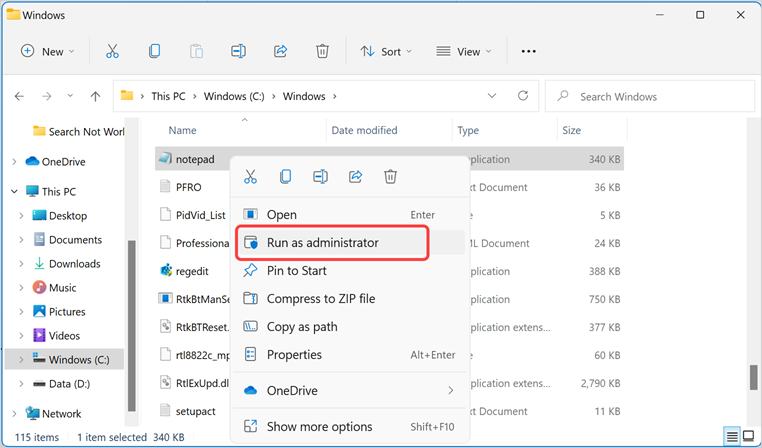Switch to large thumbnails view in status bar

tap(747, 437)
